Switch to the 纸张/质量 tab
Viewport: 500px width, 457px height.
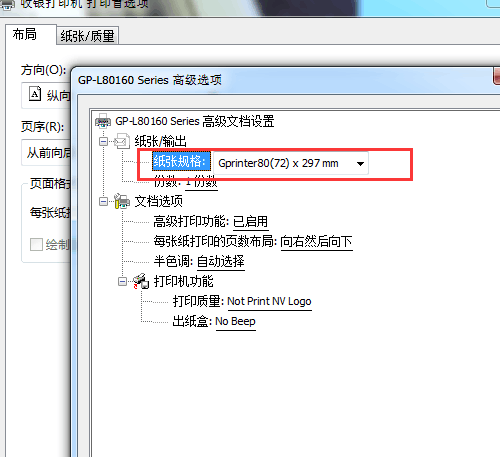pos(88,36)
